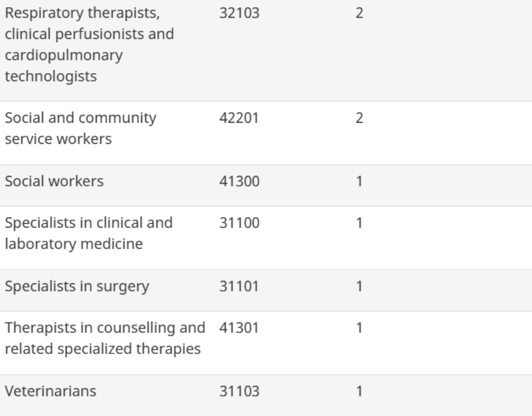The width and height of the screenshot is (532, 416).
Task: Click the Specialists in surgery count value
Action: tap(358, 287)
